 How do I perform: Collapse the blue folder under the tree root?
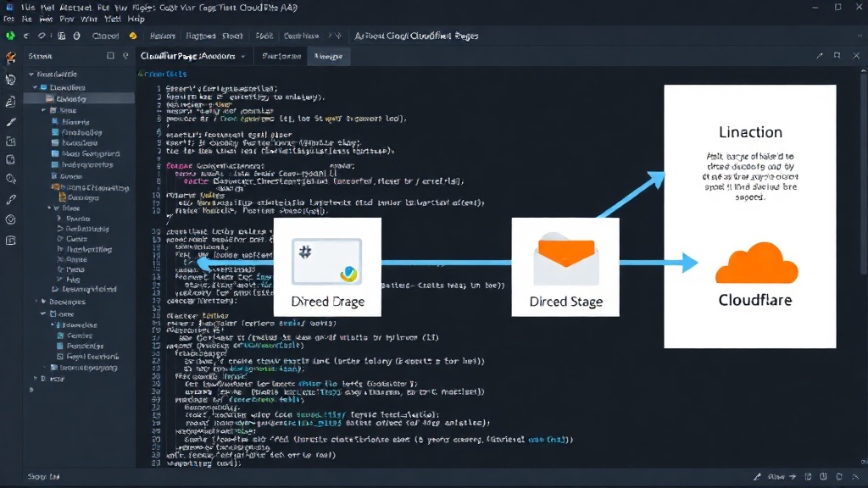point(36,87)
